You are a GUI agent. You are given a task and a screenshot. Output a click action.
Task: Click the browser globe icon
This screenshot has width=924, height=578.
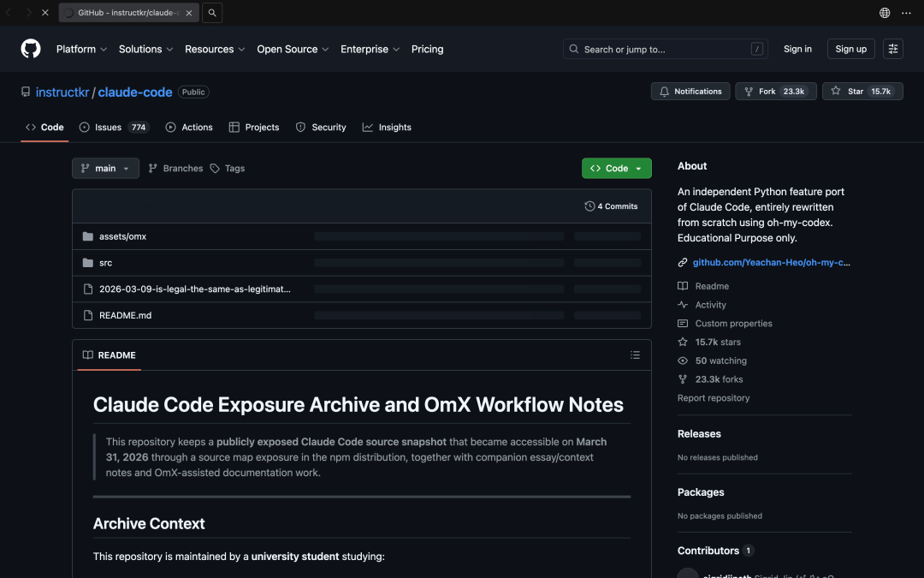pos(885,13)
